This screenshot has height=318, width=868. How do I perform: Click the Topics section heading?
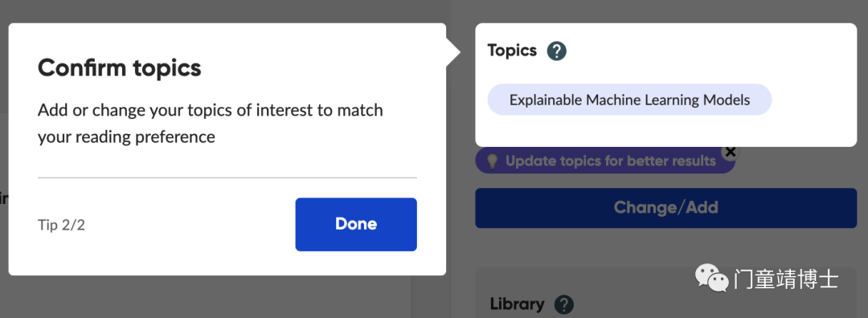click(x=512, y=51)
